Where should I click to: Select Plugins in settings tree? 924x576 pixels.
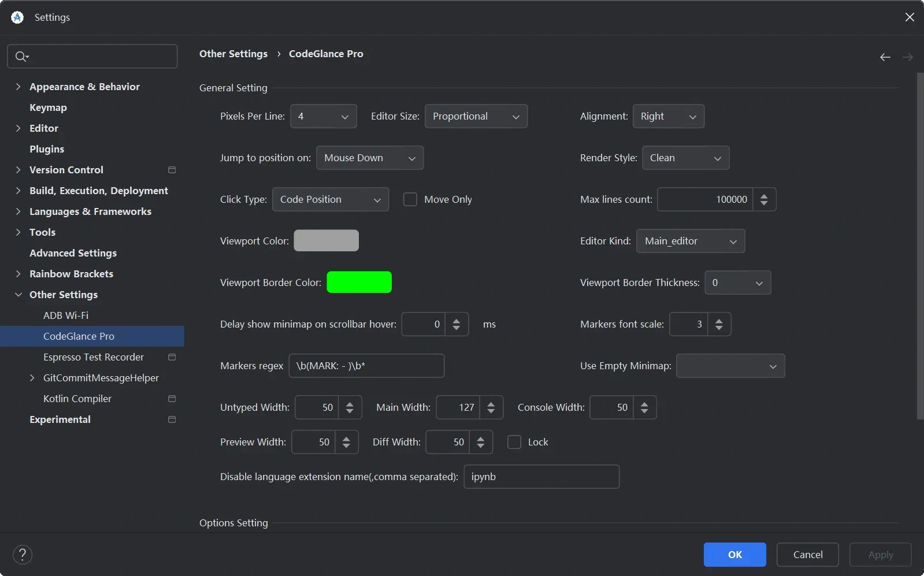tap(47, 149)
